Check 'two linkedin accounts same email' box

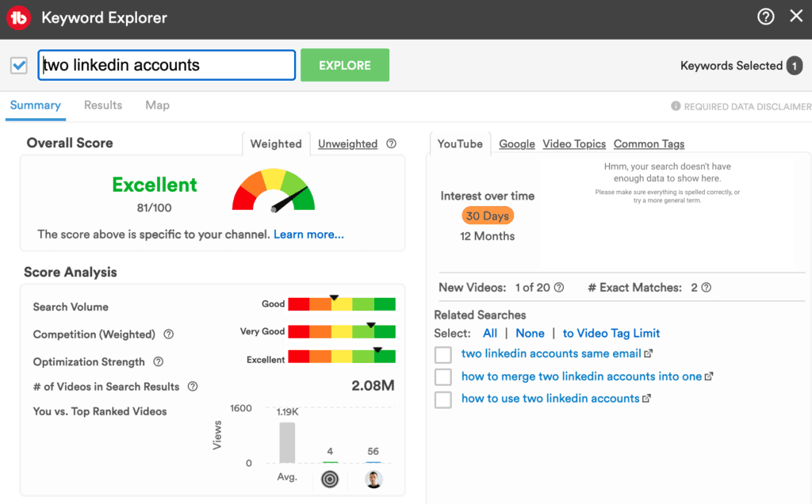tap(442, 355)
